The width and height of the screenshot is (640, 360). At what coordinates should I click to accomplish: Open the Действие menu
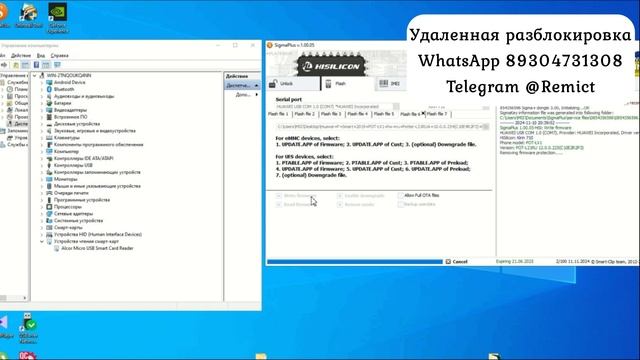click(x=20, y=56)
